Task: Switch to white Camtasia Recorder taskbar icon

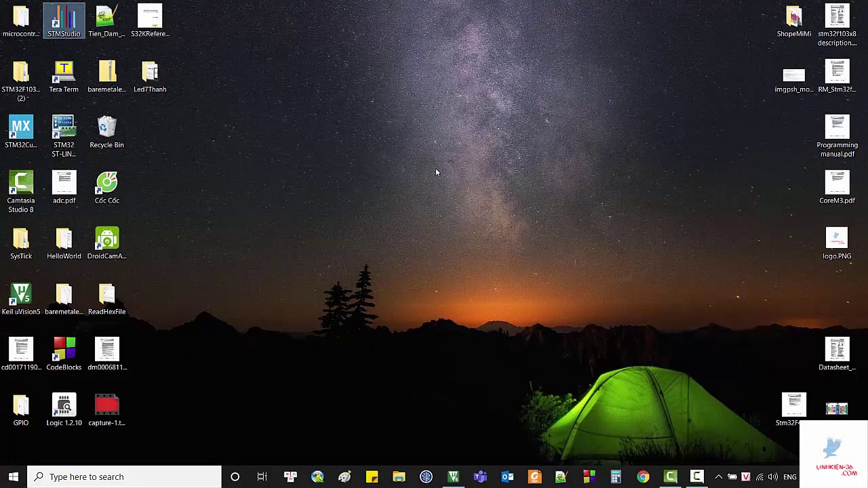Action: (697, 476)
